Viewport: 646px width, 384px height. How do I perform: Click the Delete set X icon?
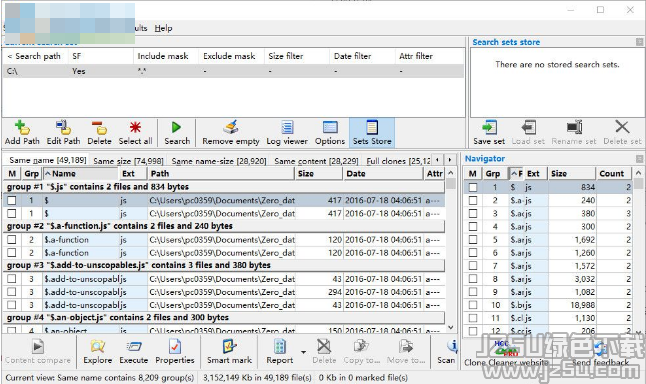pos(622,127)
